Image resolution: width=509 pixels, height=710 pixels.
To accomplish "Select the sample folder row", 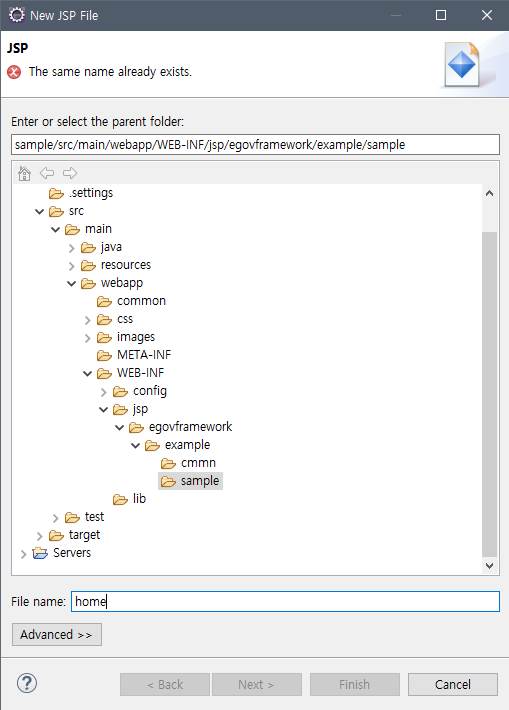I will [x=190, y=481].
